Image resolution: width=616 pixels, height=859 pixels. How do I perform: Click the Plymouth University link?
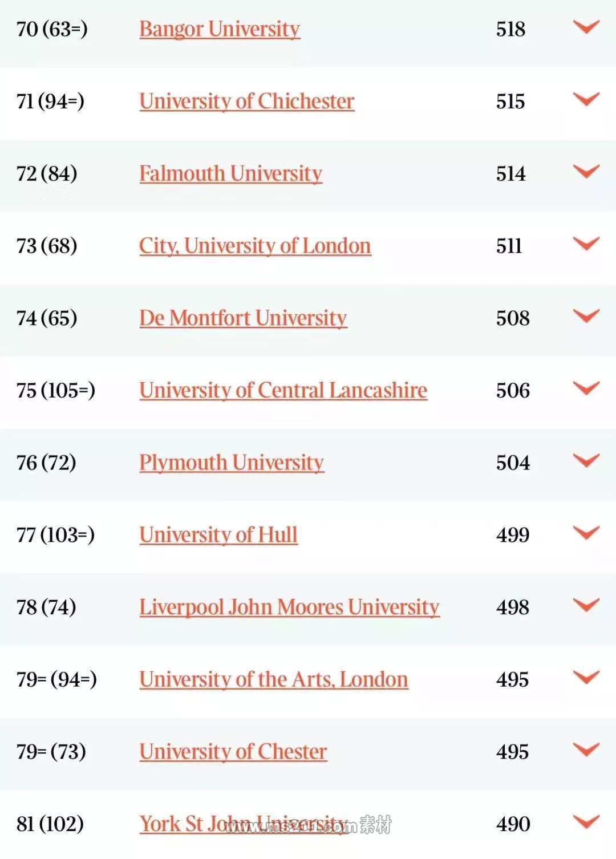(x=232, y=463)
